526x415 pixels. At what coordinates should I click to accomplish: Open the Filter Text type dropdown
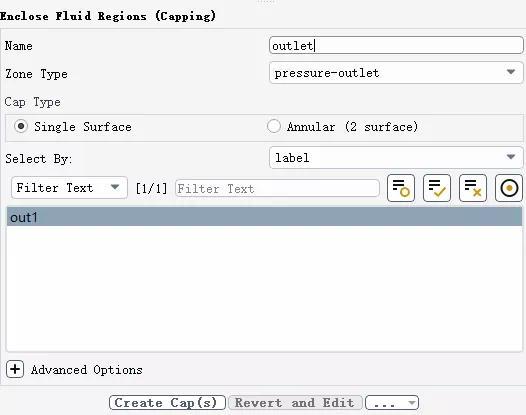point(69,188)
